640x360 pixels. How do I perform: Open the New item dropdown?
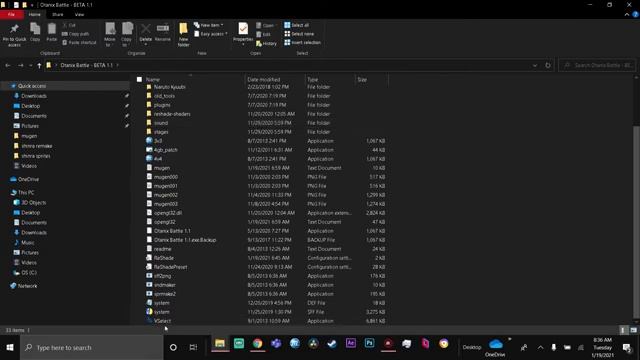tap(209, 25)
